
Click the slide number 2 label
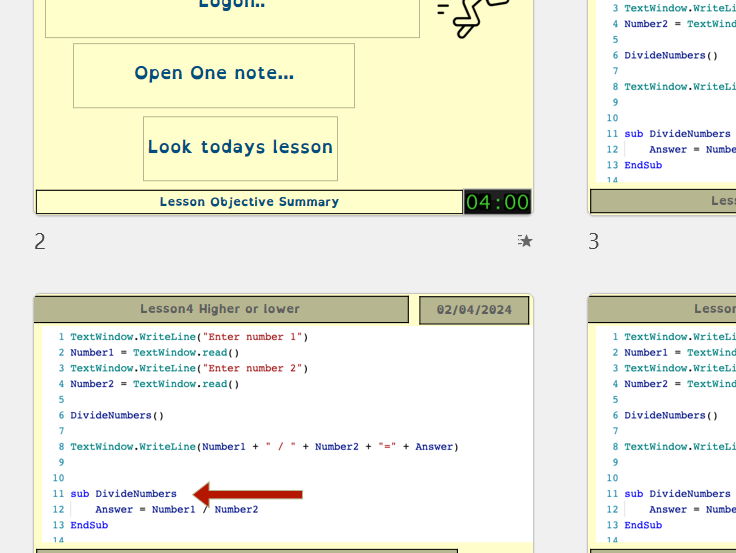(x=40, y=241)
